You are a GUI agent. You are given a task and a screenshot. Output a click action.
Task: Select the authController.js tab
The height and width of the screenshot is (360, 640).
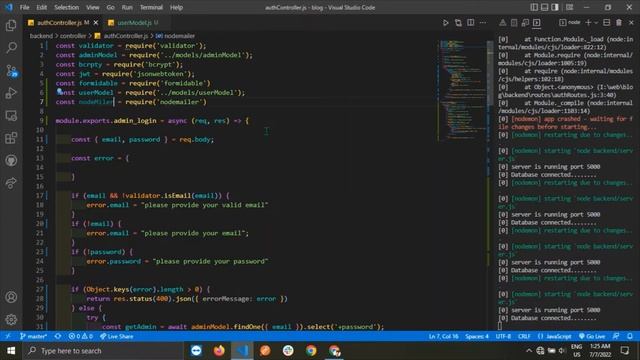[60, 23]
